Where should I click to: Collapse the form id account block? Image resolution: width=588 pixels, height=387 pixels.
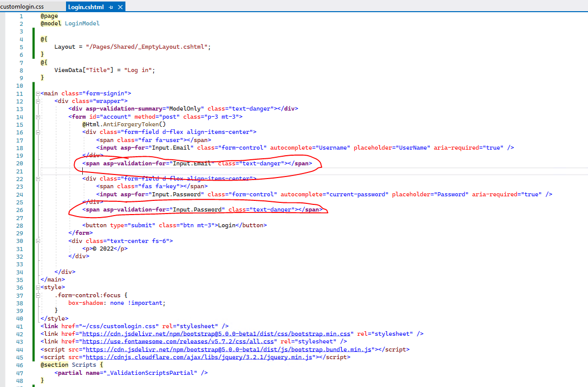point(38,117)
